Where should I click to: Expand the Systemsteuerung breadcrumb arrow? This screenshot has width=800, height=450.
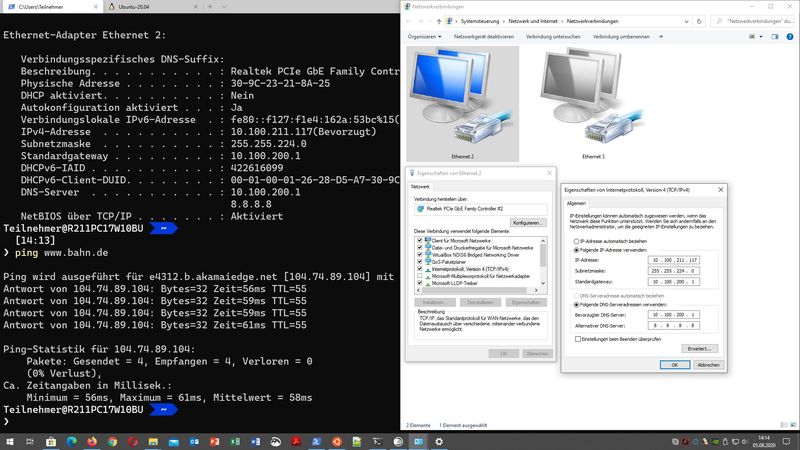(504, 21)
